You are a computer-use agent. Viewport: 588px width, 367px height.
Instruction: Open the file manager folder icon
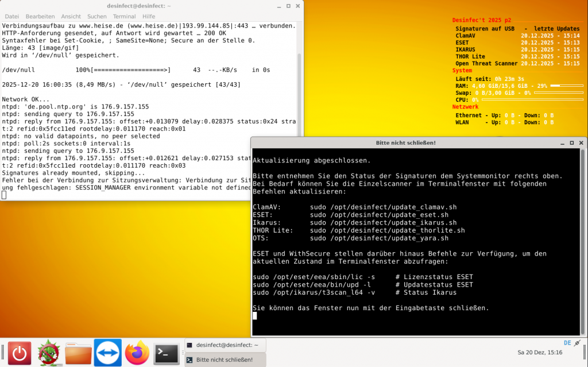tap(78, 353)
